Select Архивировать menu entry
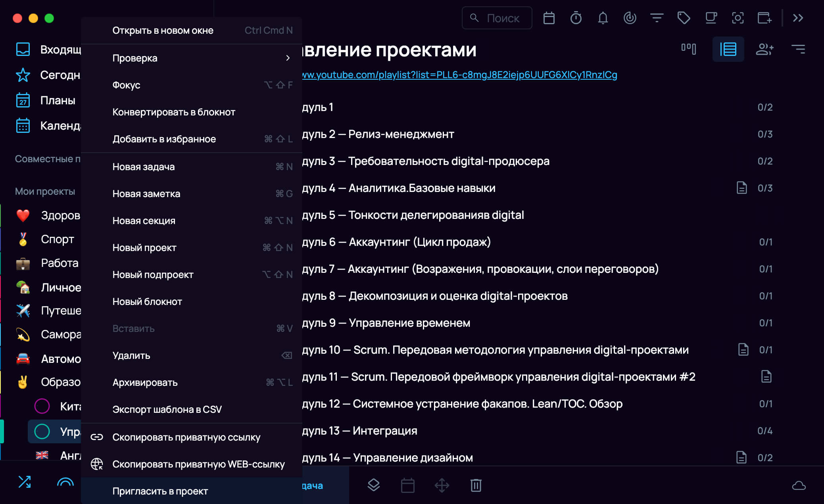824x504 pixels. pyautogui.click(x=145, y=383)
